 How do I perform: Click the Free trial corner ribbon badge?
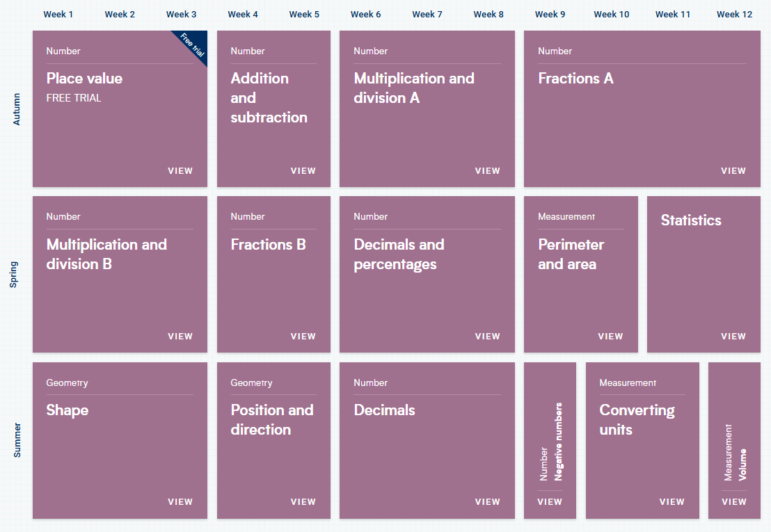[190, 47]
